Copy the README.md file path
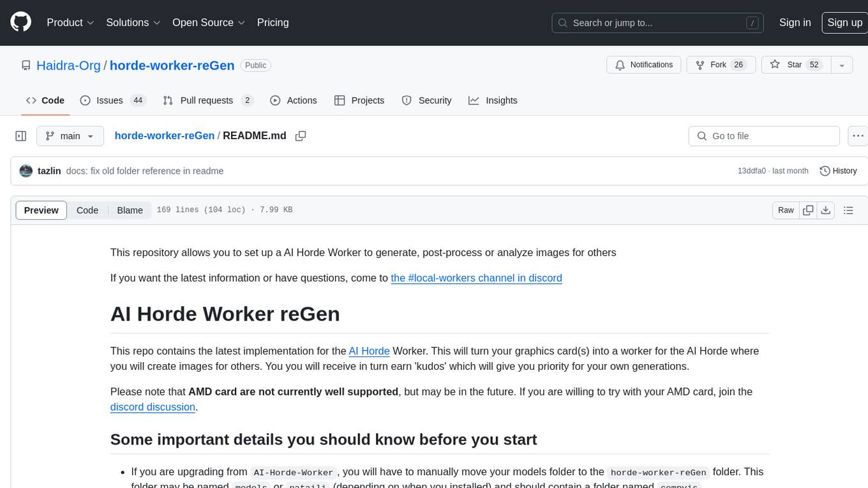The image size is (868, 488). point(301,136)
